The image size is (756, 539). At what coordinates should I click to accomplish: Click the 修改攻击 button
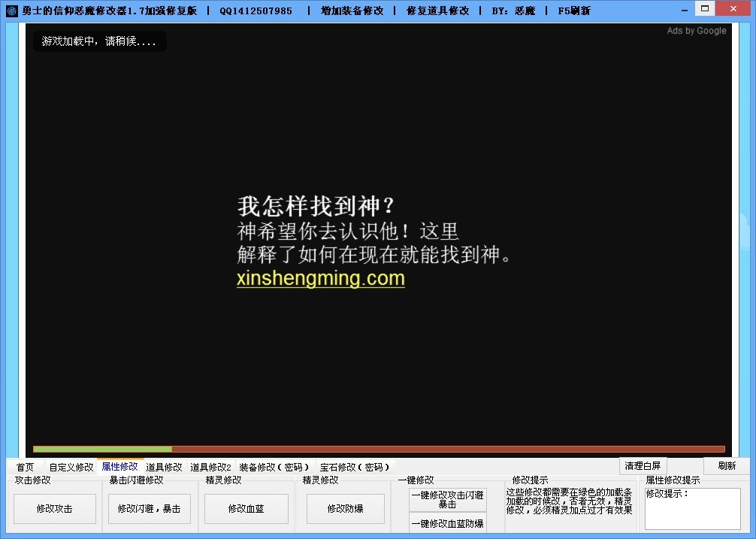tap(54, 509)
